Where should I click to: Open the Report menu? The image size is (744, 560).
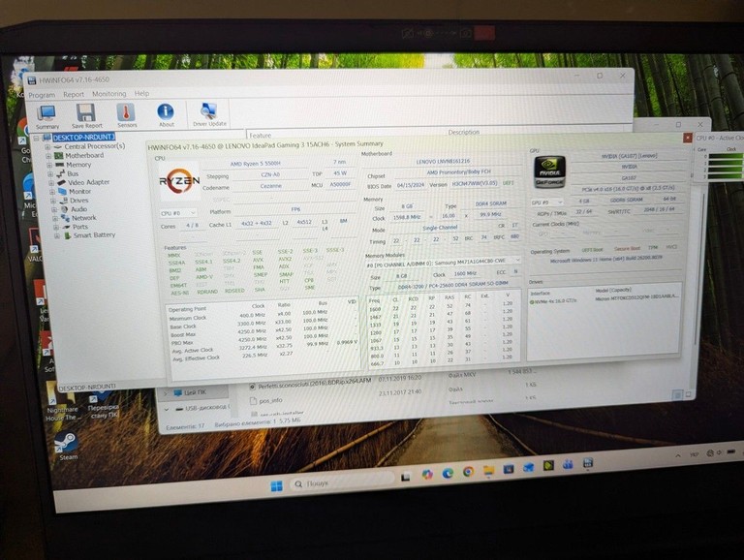tap(74, 94)
